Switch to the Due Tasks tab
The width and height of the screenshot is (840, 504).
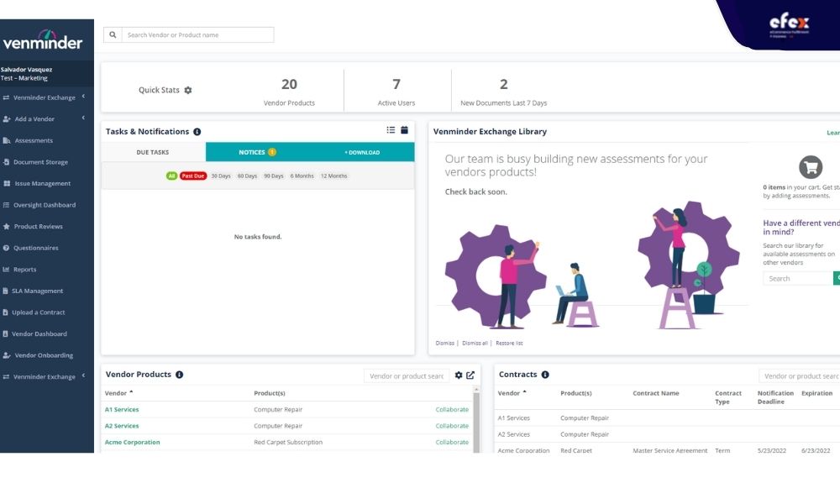(x=153, y=152)
